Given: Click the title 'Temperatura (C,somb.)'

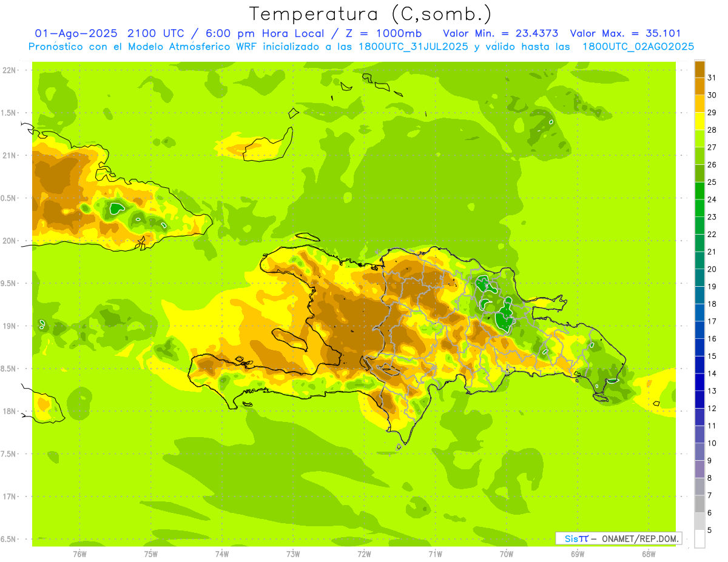Looking at the screenshot, I should coord(371,13).
